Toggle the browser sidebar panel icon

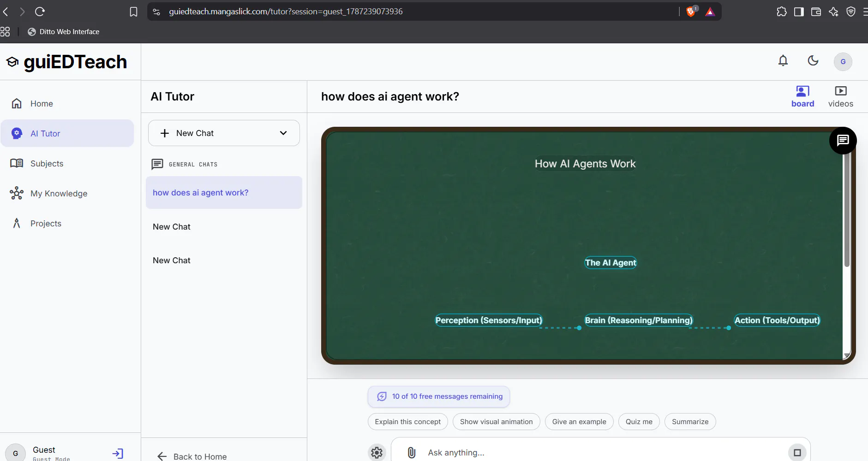click(799, 12)
